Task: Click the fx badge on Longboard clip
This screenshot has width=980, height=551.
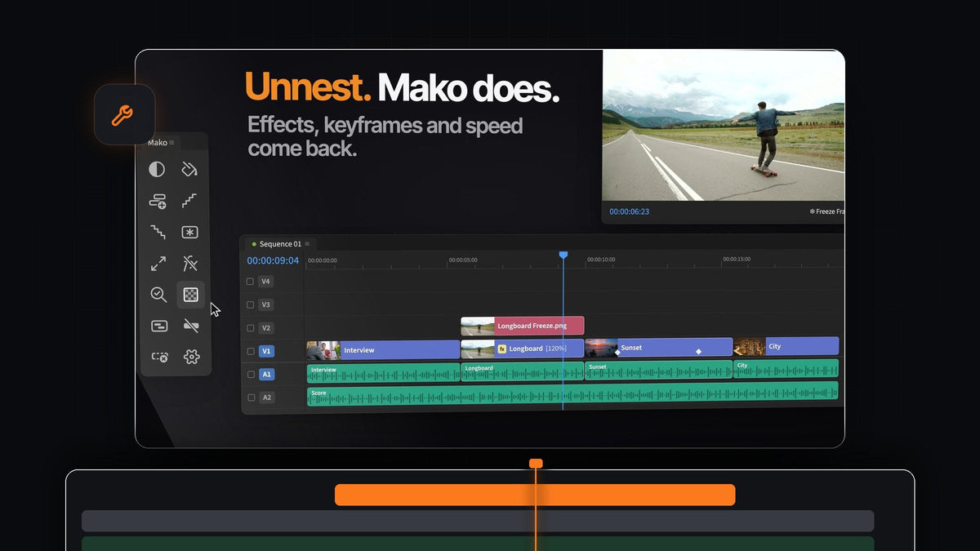Action: pyautogui.click(x=502, y=349)
